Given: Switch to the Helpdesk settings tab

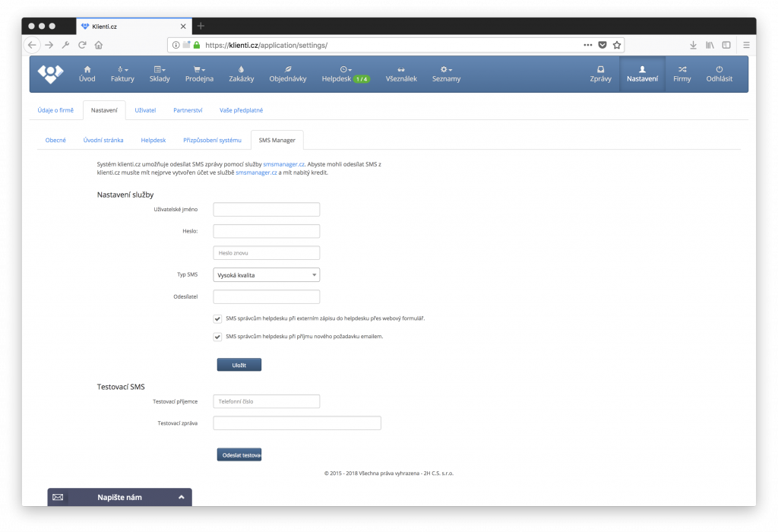Looking at the screenshot, I should 153,140.
